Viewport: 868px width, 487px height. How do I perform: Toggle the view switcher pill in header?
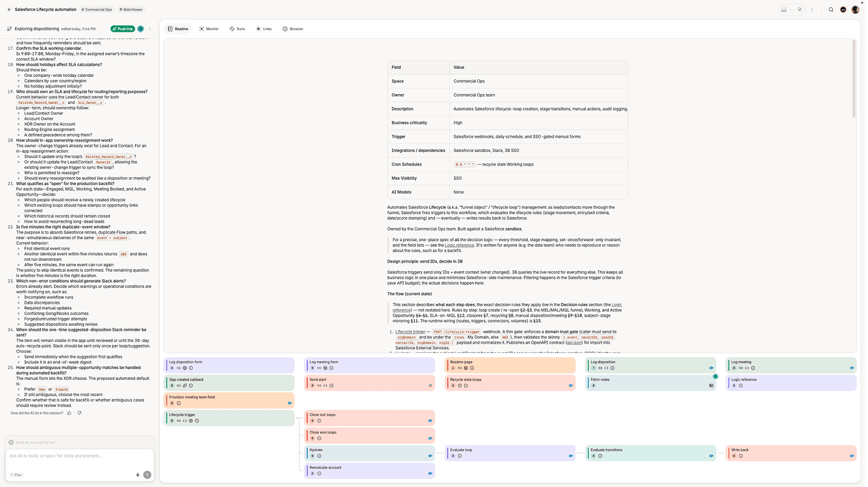coord(792,10)
